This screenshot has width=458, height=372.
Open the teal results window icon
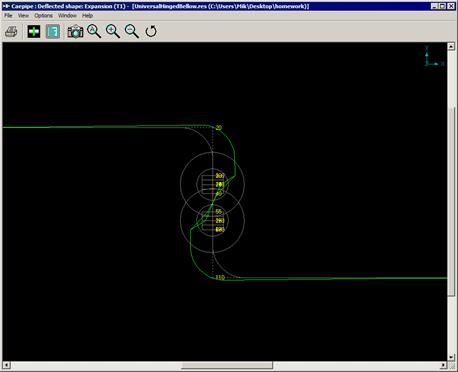pyautogui.click(x=53, y=32)
